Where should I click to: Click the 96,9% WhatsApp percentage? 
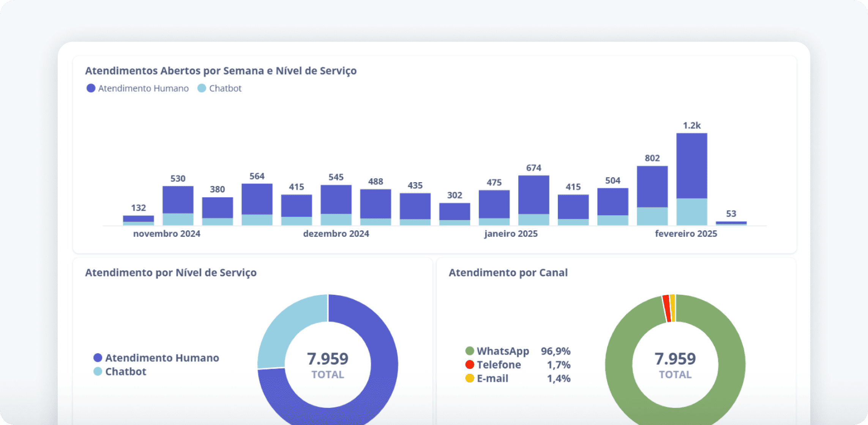(556, 351)
